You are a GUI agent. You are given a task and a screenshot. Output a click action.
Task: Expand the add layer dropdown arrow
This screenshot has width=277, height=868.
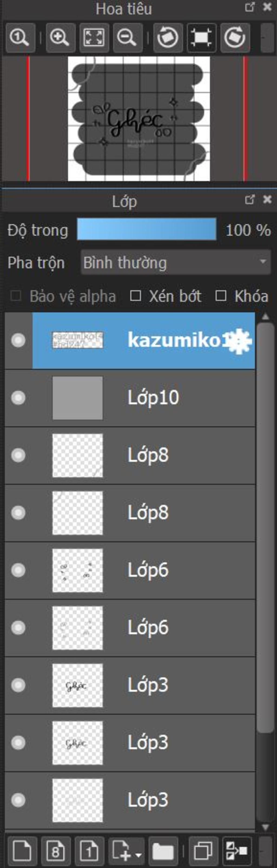[138, 853]
